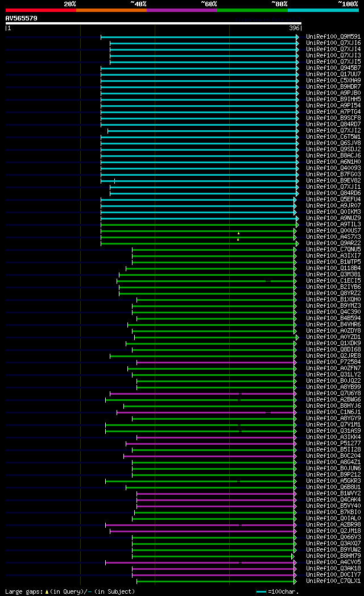
Task: Select the UniRef100_Q118B4 label
Action: pyautogui.click(x=333, y=268)
